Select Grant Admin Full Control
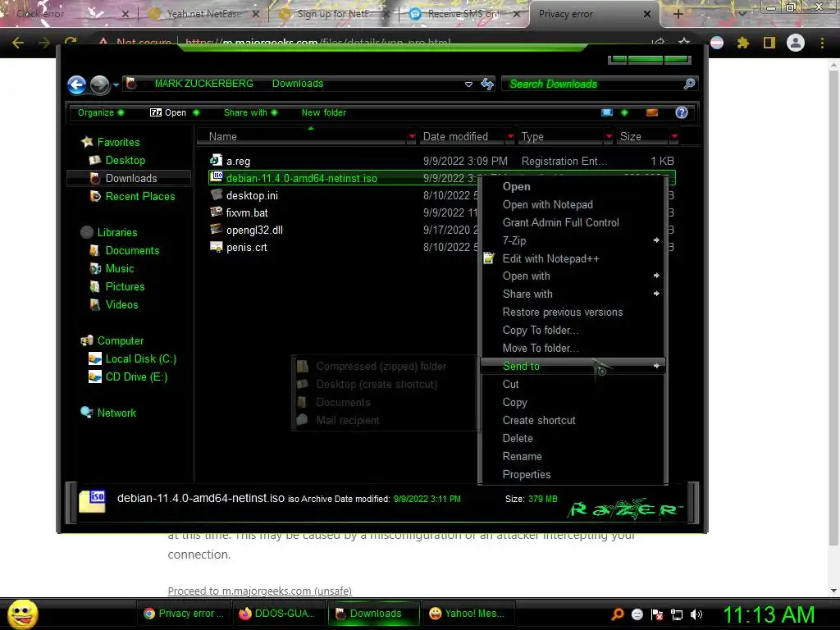The height and width of the screenshot is (630, 840). coord(573,222)
